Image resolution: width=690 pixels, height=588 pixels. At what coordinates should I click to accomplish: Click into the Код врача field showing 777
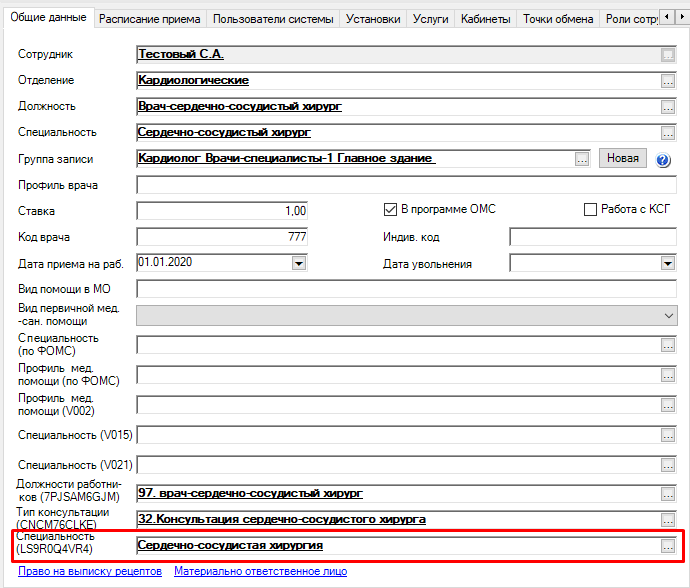coord(222,237)
